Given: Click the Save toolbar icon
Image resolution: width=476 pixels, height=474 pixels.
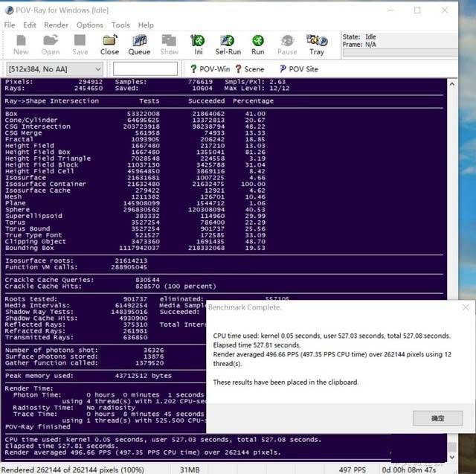Looking at the screenshot, I should pos(80,45).
